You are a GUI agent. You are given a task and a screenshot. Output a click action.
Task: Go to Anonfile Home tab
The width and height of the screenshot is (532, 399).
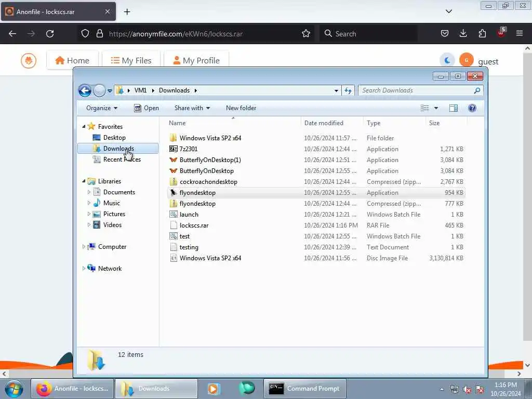(x=72, y=60)
